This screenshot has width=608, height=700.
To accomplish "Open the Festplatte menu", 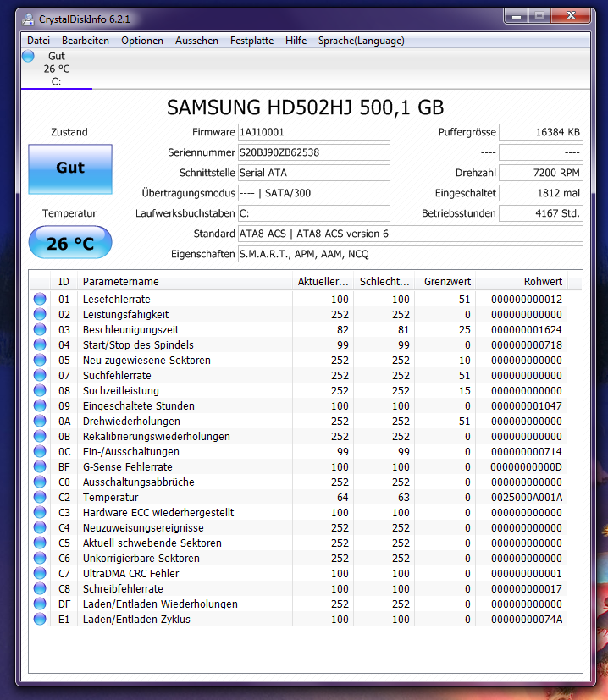I will click(252, 41).
